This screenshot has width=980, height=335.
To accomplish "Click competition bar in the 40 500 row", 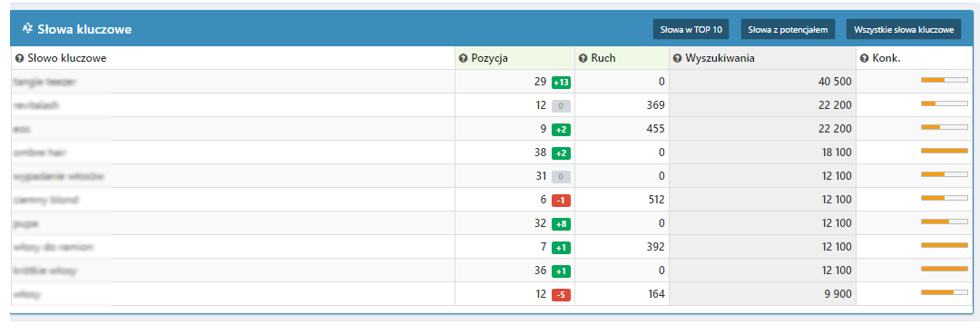I will click(x=945, y=80).
